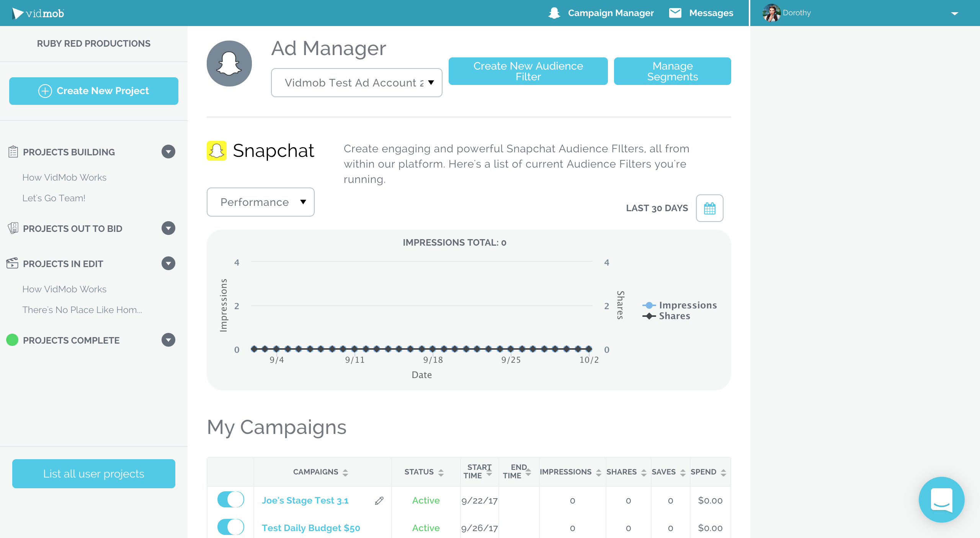Open There's No Place Like Hom... project
980x538 pixels.
[82, 310]
